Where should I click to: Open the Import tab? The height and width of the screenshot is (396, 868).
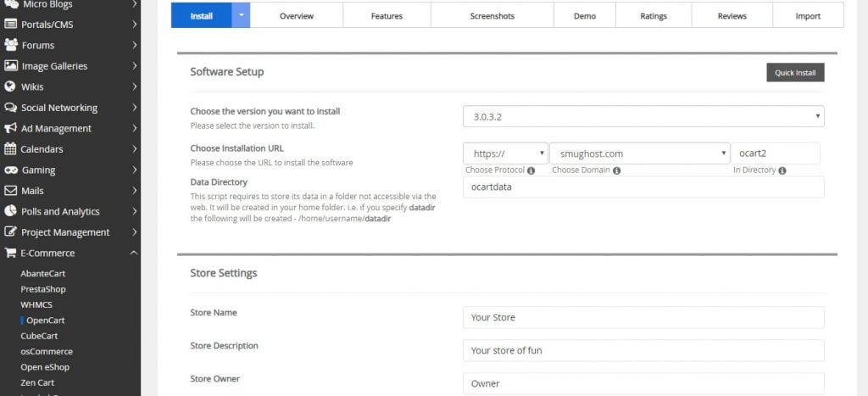tap(808, 15)
